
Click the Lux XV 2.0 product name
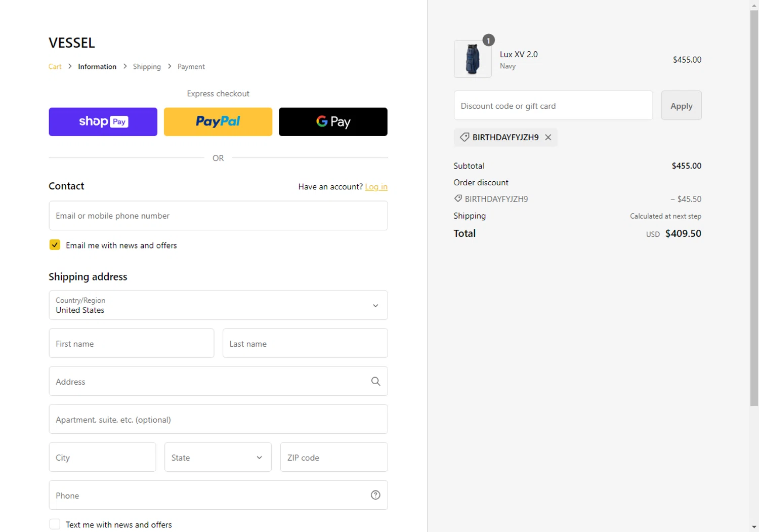click(x=519, y=54)
